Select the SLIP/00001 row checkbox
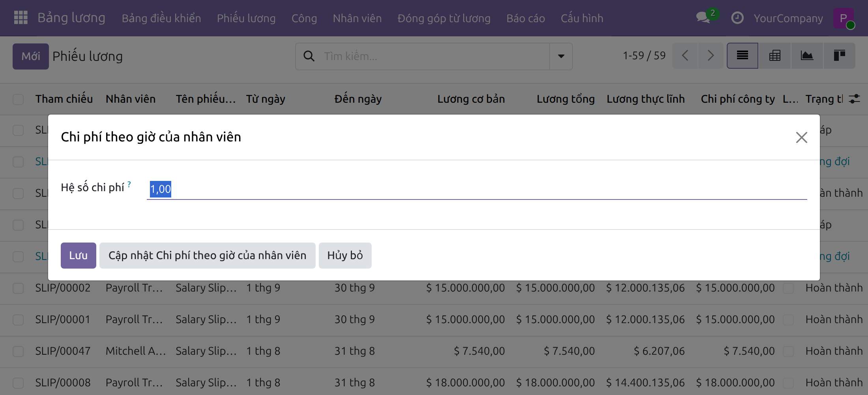This screenshot has height=395, width=868. 18,320
